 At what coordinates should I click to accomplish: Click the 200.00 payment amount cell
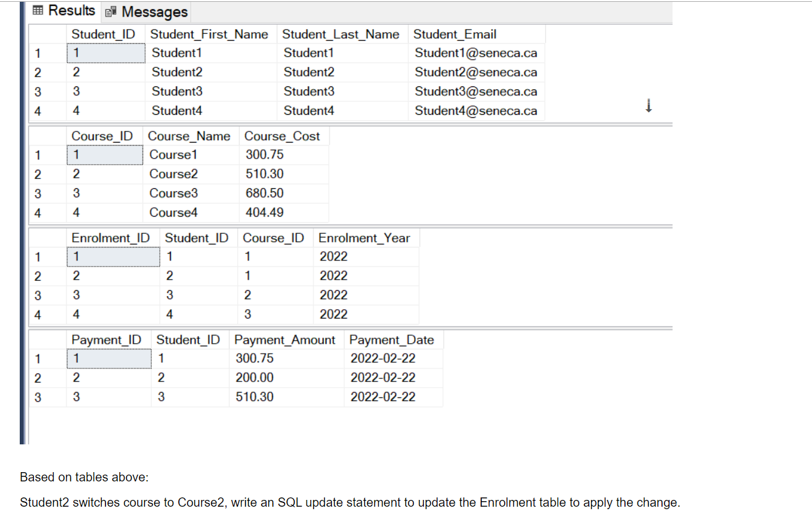(x=287, y=378)
